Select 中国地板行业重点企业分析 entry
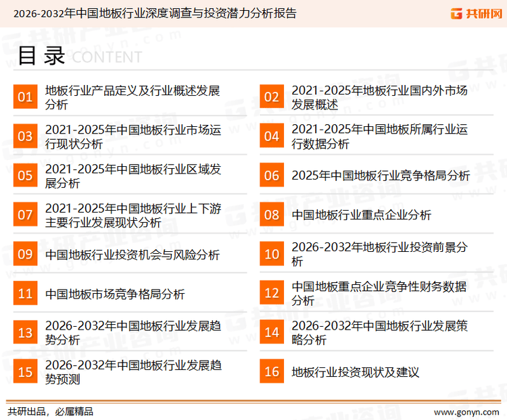This screenshot has height=420, width=507. pos(361,215)
